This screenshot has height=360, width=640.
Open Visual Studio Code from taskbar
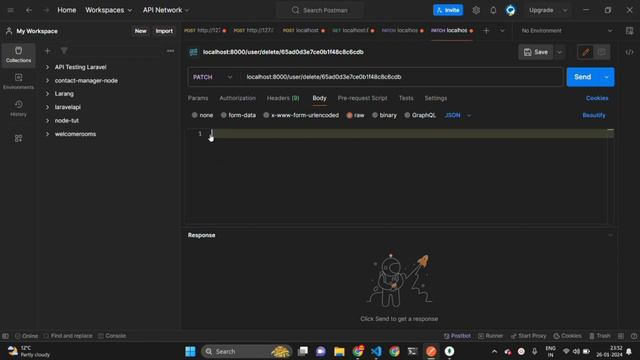(x=376, y=351)
